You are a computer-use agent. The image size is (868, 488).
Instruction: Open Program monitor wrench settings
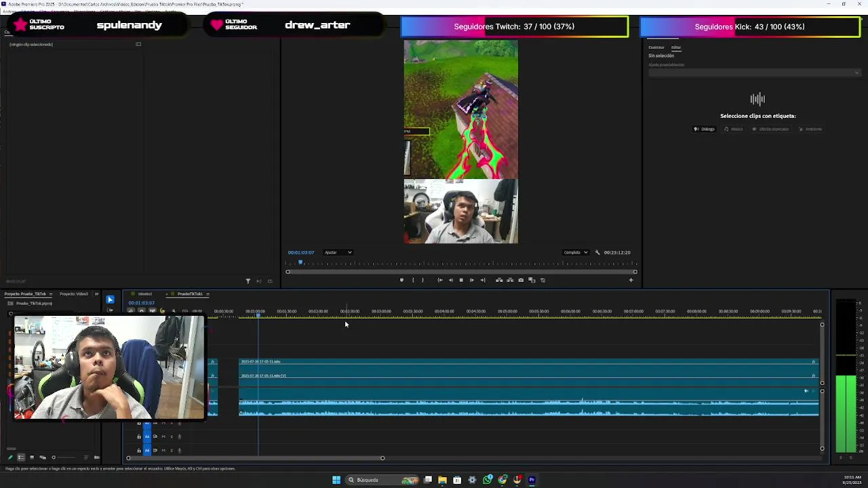coord(597,252)
